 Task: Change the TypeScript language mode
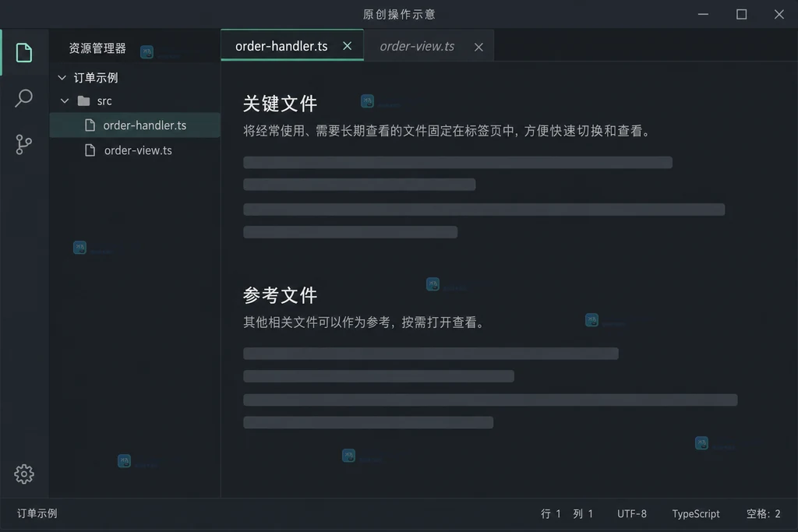(696, 513)
